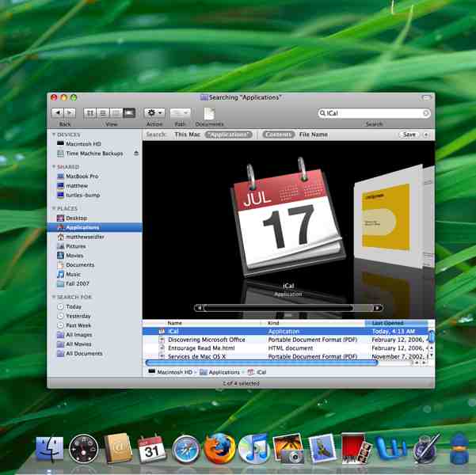Click the Cover Flow scrubber bar
The height and width of the screenshot is (475, 476).
click(279, 308)
